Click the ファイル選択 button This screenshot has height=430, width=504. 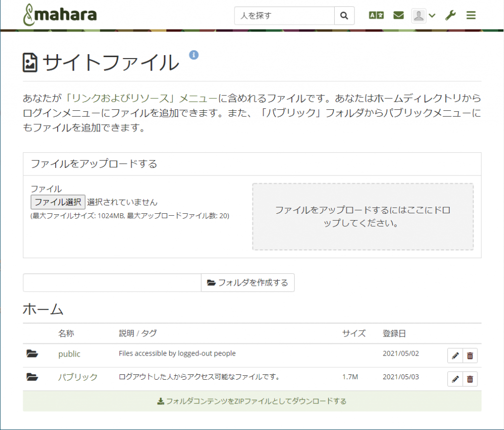pos(58,202)
